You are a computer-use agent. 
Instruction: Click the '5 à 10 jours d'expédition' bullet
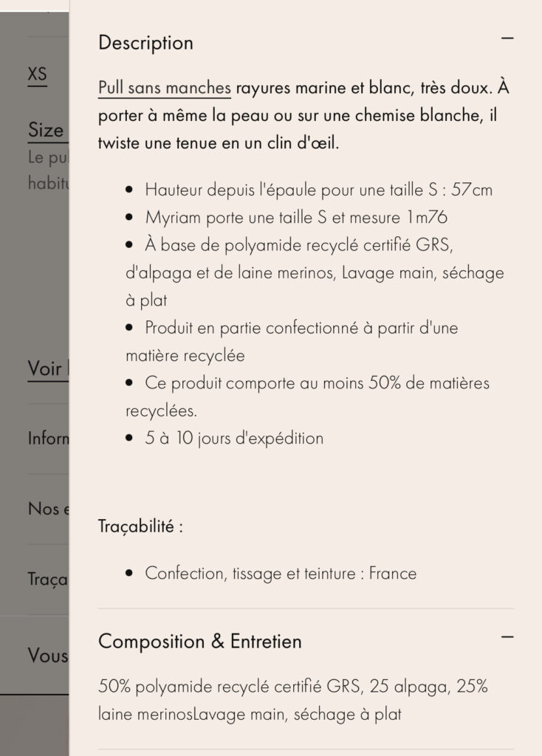click(x=234, y=438)
